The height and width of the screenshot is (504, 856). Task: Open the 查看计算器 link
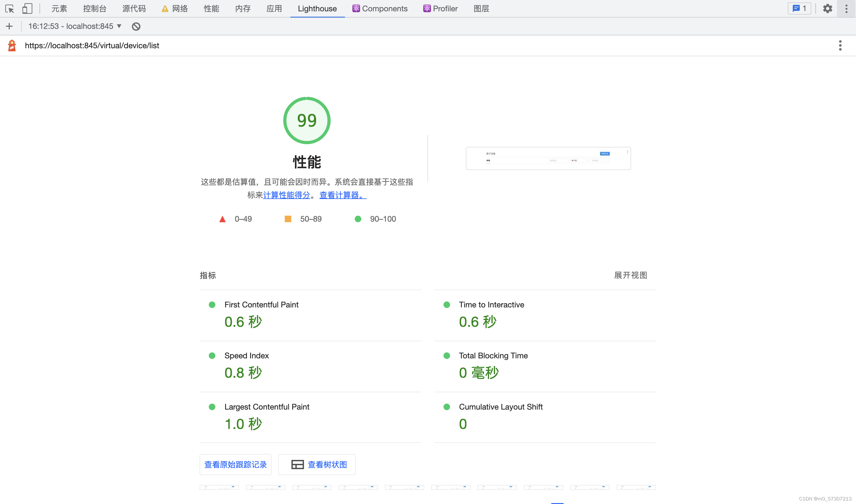tap(343, 195)
